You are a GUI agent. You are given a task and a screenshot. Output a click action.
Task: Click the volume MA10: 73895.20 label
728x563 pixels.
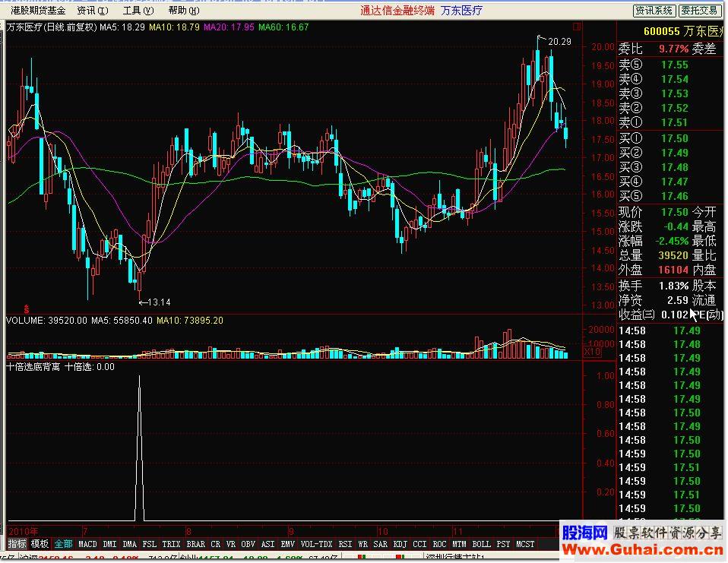point(189,321)
